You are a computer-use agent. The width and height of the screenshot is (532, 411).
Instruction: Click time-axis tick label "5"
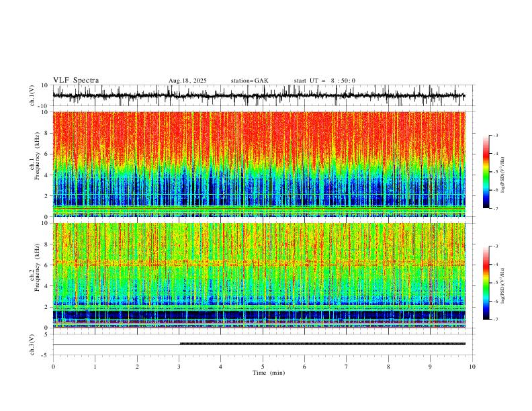coord(263,367)
